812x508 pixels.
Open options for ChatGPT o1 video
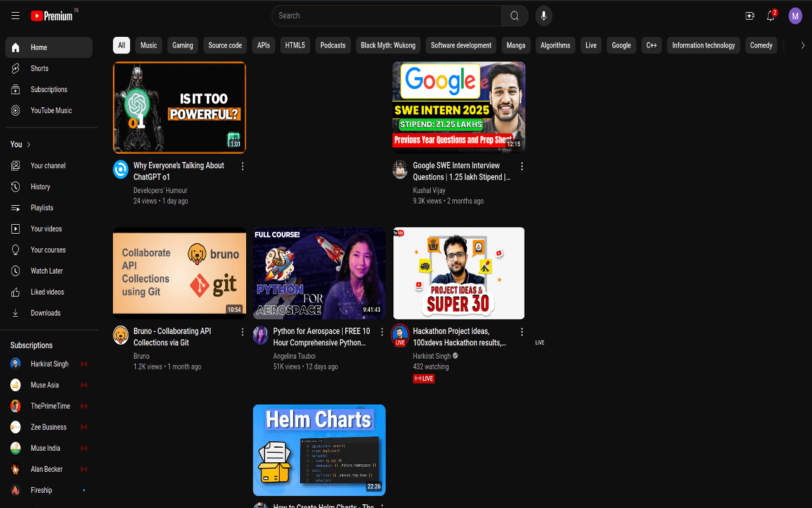coord(242,166)
